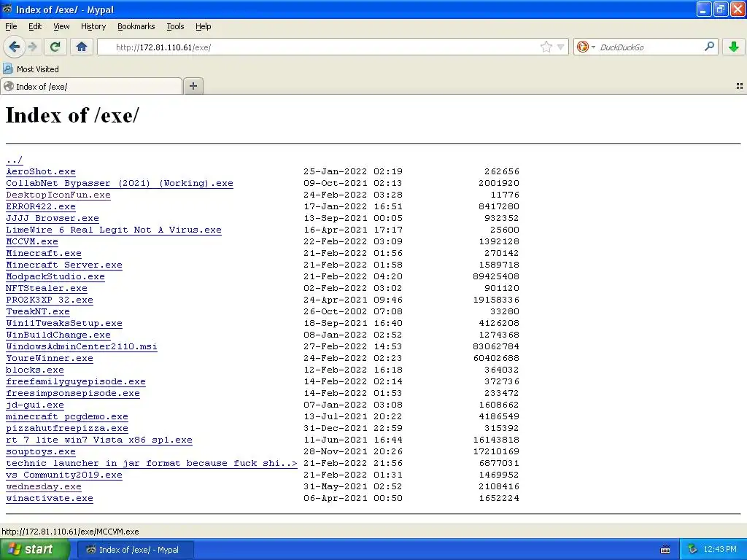Open the Tools menu
Viewport: 747px width, 560px height.
(x=175, y=26)
